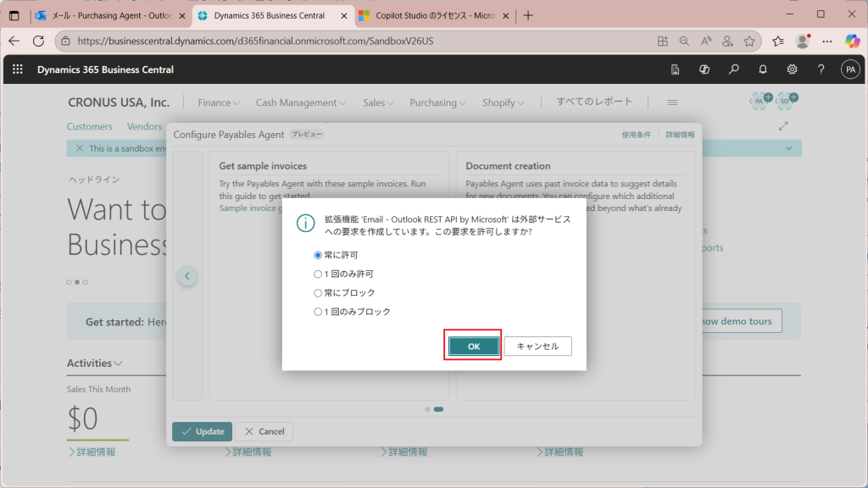Click Cancel in Configure Payables Agent

pos(264,431)
